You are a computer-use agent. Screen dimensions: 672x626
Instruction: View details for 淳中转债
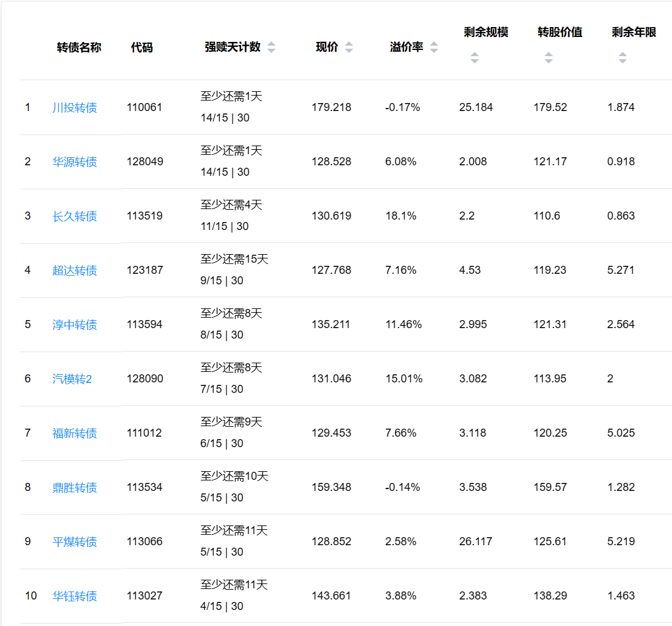pos(75,325)
